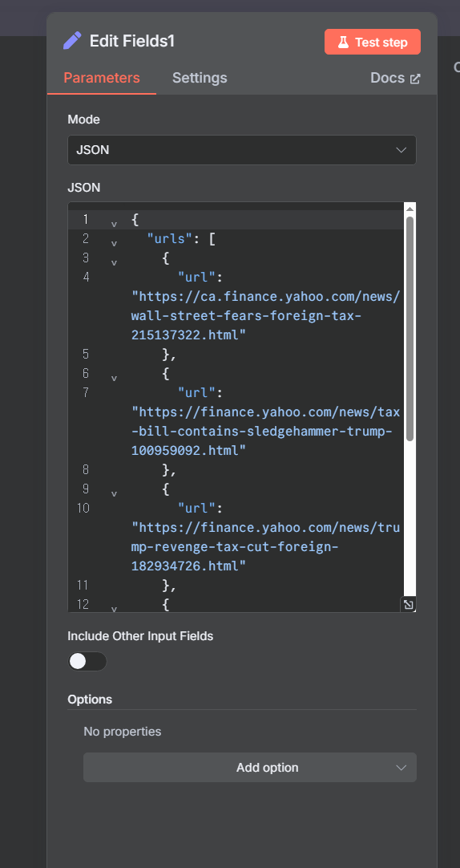Collapse the fold arrow on line 1
The width and height of the screenshot is (460, 868).
(114, 224)
